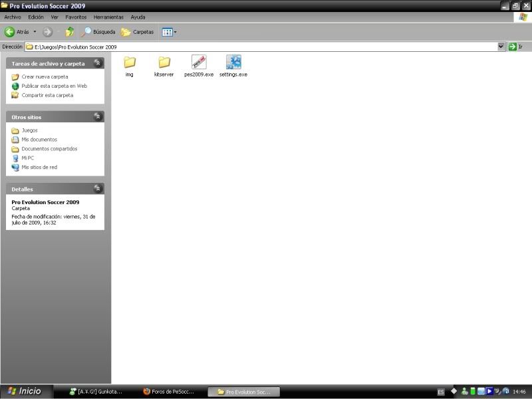Click the title bar folder system icon
This screenshot has width=532, height=399.
tap(5, 5)
